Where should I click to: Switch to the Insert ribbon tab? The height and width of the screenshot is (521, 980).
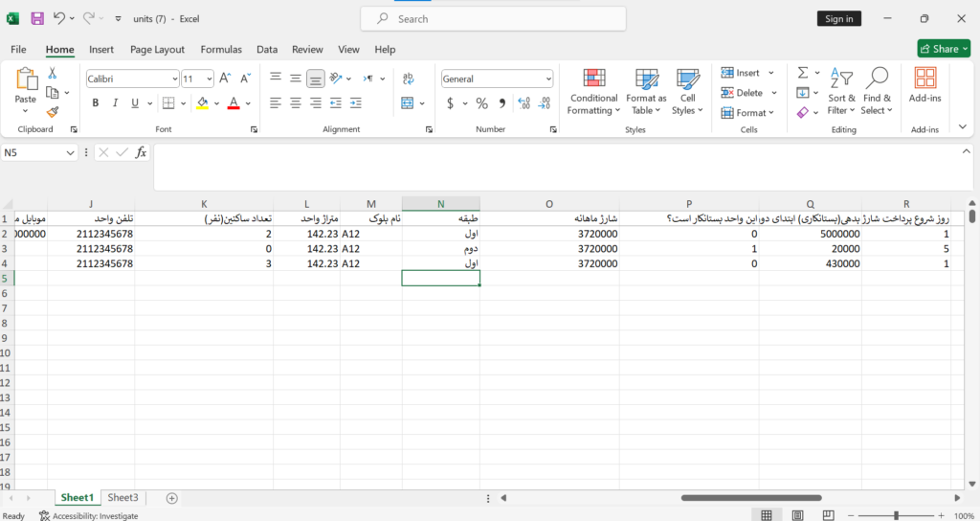click(x=101, y=50)
